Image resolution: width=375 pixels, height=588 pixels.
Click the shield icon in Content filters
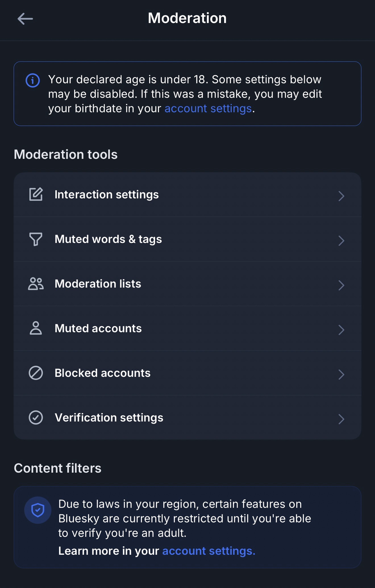point(38,510)
